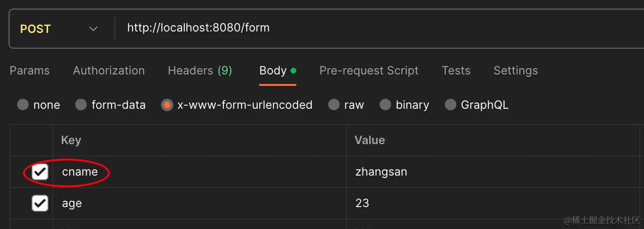
Task: Disable the age row checkbox
Action: (40, 203)
